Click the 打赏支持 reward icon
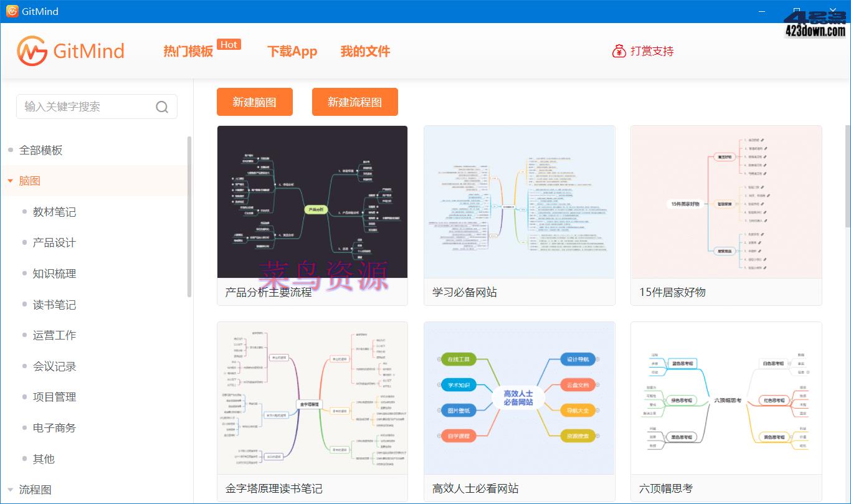 pyautogui.click(x=619, y=52)
